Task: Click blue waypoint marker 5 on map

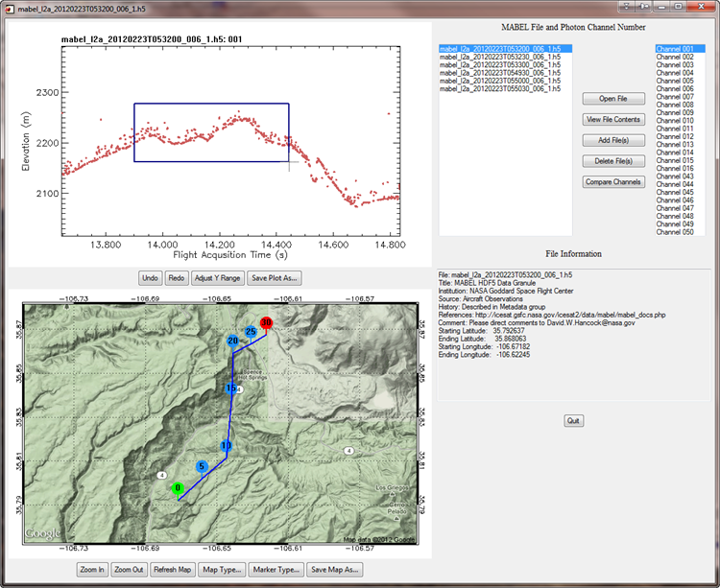Action: tap(202, 466)
